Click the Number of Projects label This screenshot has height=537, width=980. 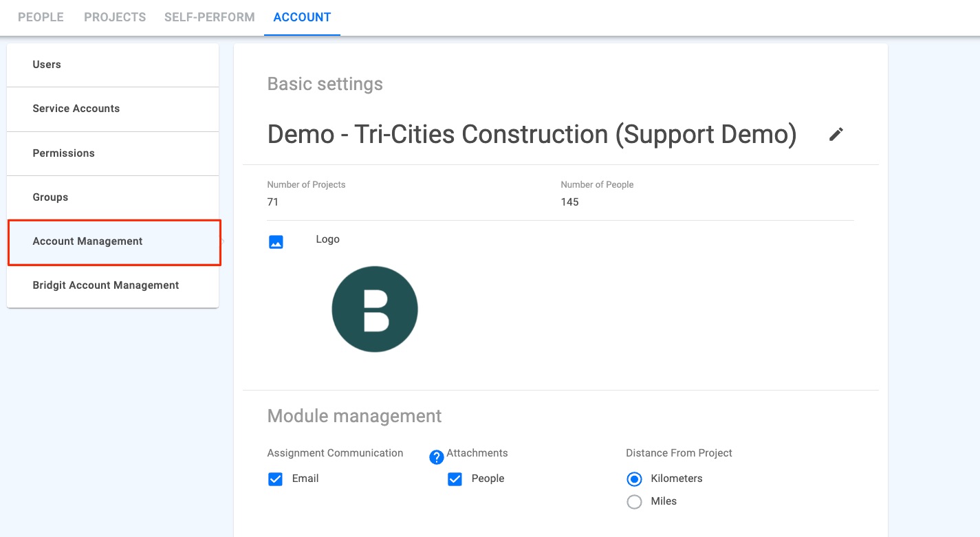[306, 185]
